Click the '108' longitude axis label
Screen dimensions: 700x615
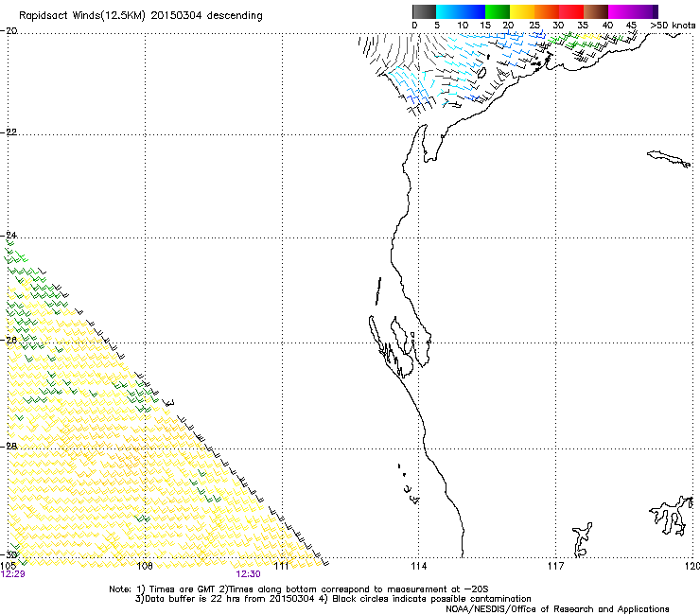coord(145,566)
